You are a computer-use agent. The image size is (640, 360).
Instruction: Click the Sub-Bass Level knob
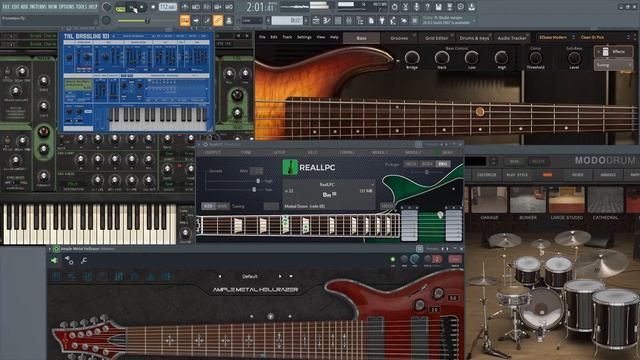[574, 58]
